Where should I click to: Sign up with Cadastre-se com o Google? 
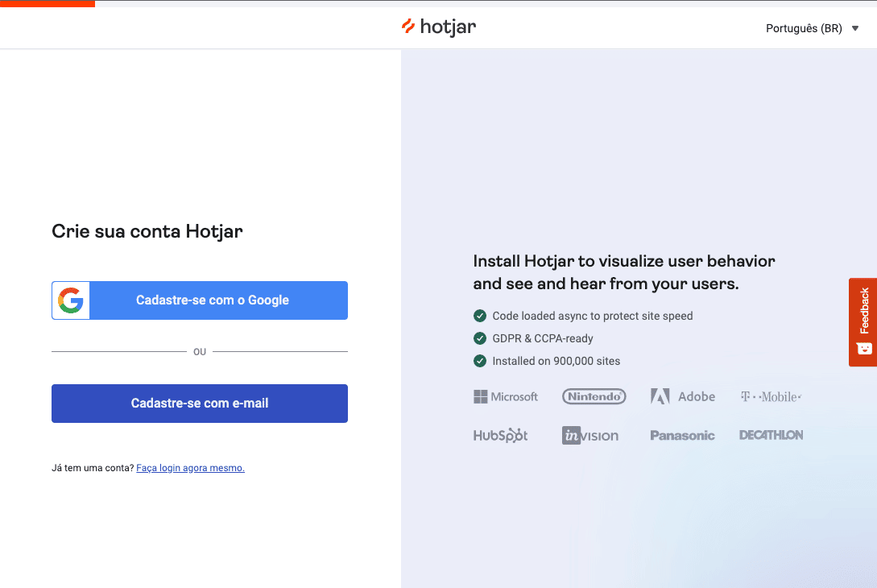click(213, 300)
